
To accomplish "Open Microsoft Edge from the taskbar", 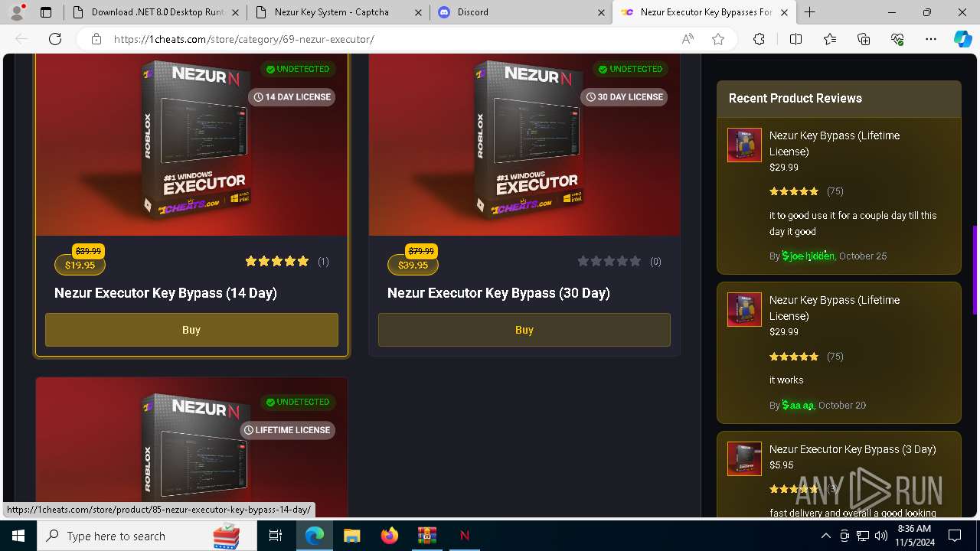I will click(315, 536).
